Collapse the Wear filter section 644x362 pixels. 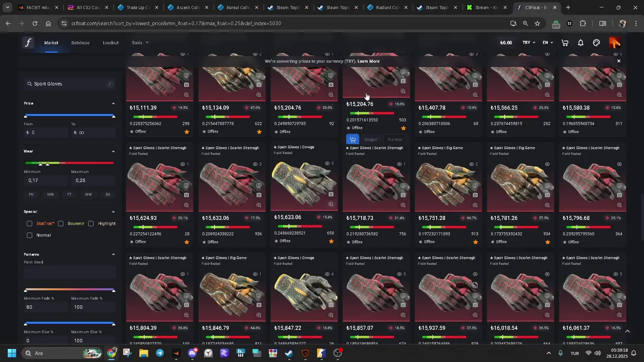[113, 151]
